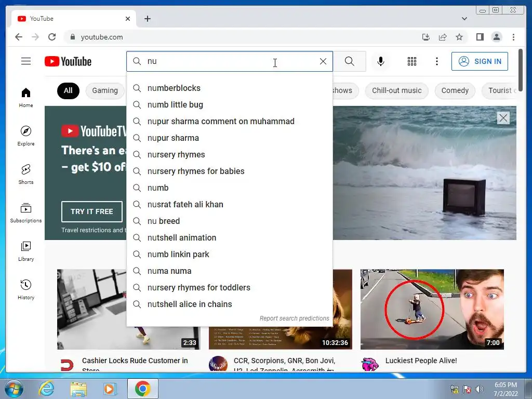
Task: Pick 'nursery rhymes for toddlers' suggestion
Action: (230, 288)
